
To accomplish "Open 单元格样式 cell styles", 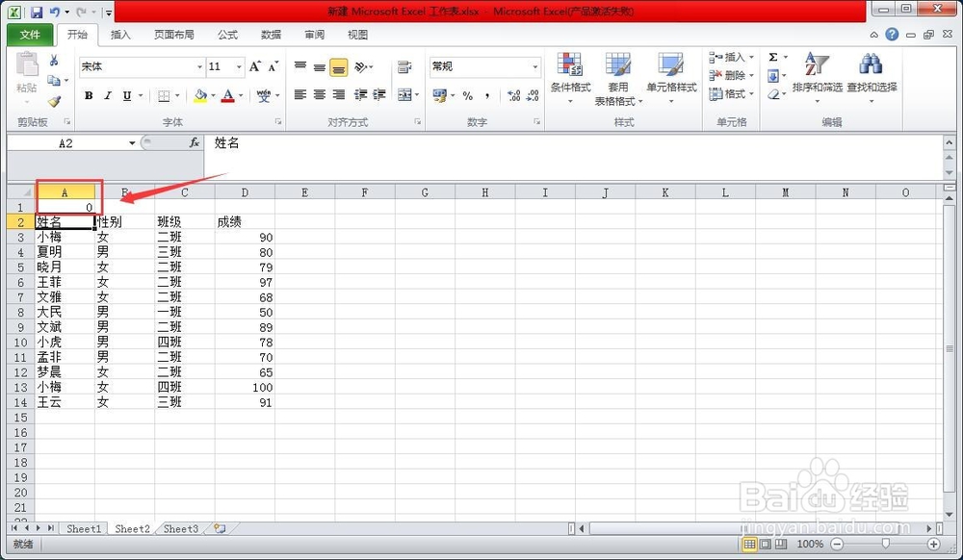I will [671, 77].
